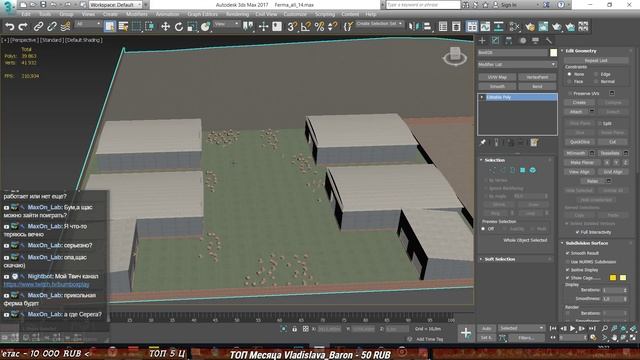
Task: Click the object color swatch beside name
Action: [553, 53]
